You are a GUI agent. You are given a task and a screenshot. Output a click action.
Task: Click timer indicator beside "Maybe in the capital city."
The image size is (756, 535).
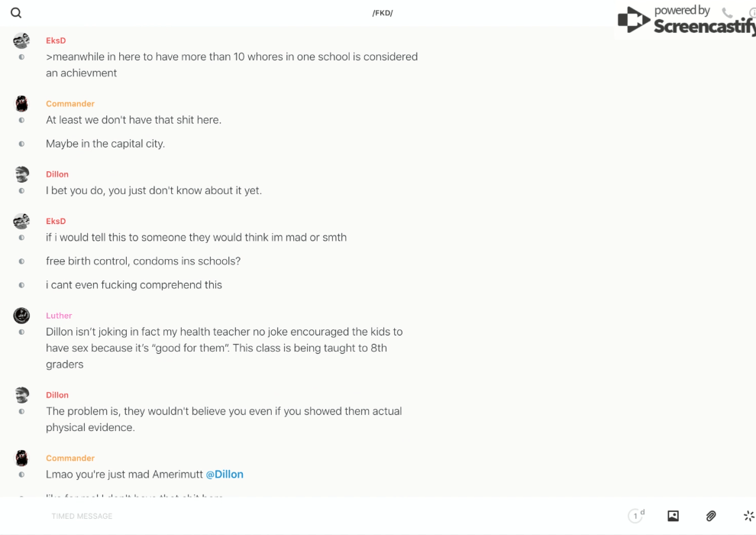point(21,144)
